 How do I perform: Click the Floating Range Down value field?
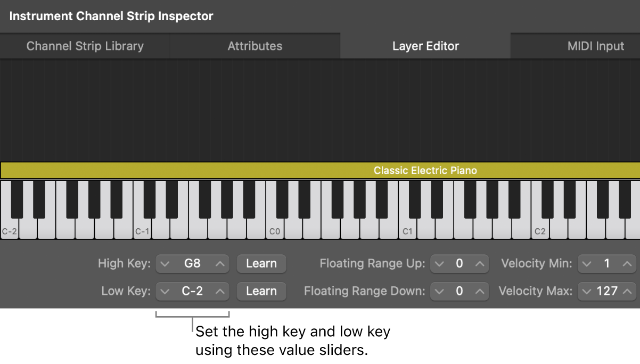[x=460, y=291]
